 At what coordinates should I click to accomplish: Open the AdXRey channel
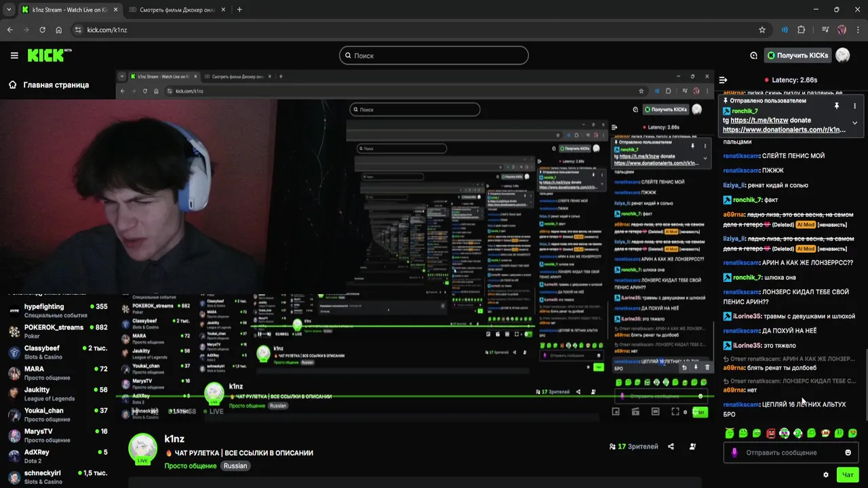tap(57, 456)
